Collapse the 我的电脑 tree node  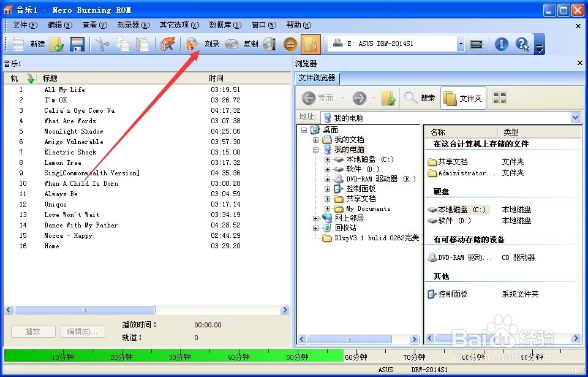[x=316, y=150]
